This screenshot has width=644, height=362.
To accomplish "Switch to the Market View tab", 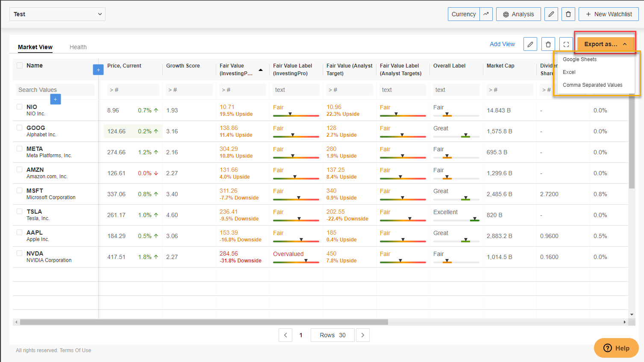I will [35, 47].
